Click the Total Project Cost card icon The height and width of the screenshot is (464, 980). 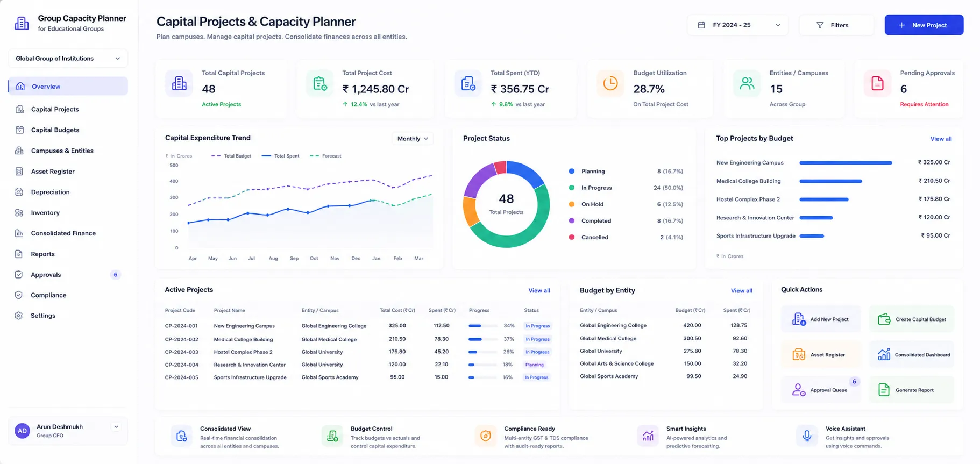tap(319, 83)
